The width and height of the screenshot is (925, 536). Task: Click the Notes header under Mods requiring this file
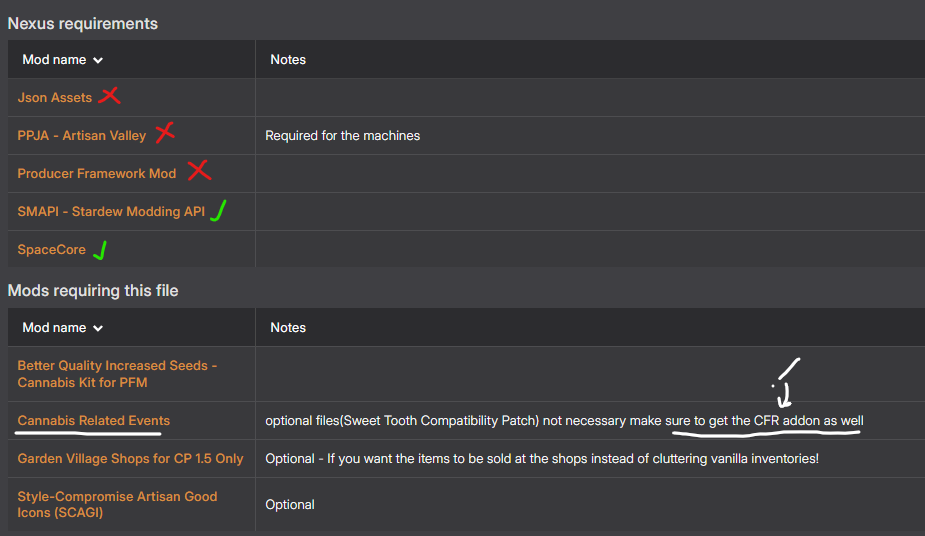click(288, 328)
